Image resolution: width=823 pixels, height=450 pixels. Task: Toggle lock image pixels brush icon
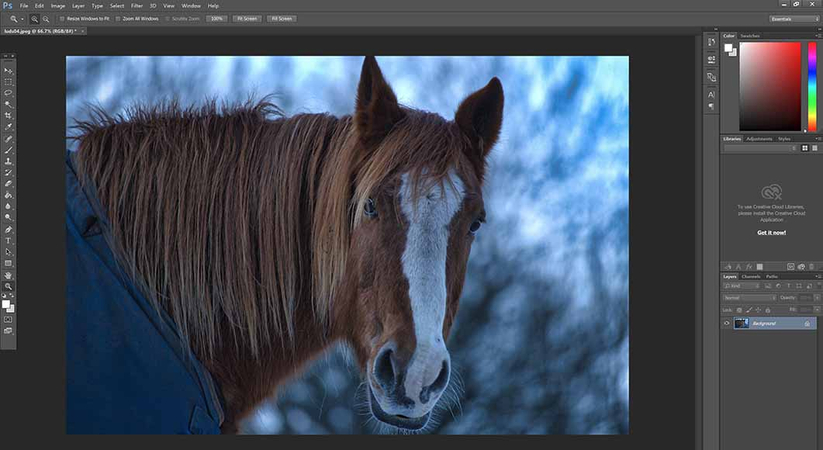749,310
